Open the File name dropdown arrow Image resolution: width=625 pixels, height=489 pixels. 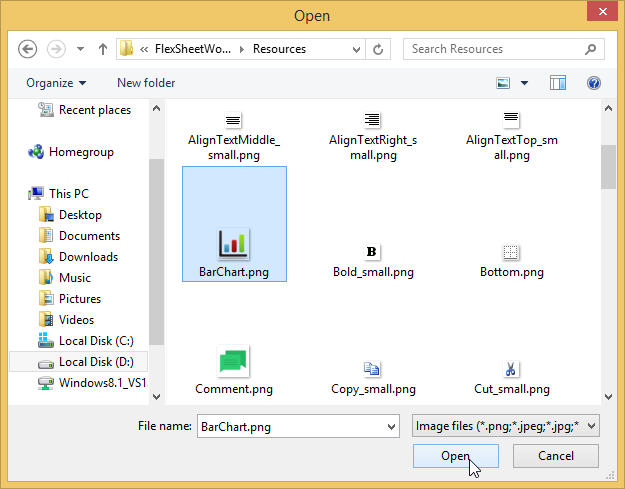(390, 426)
